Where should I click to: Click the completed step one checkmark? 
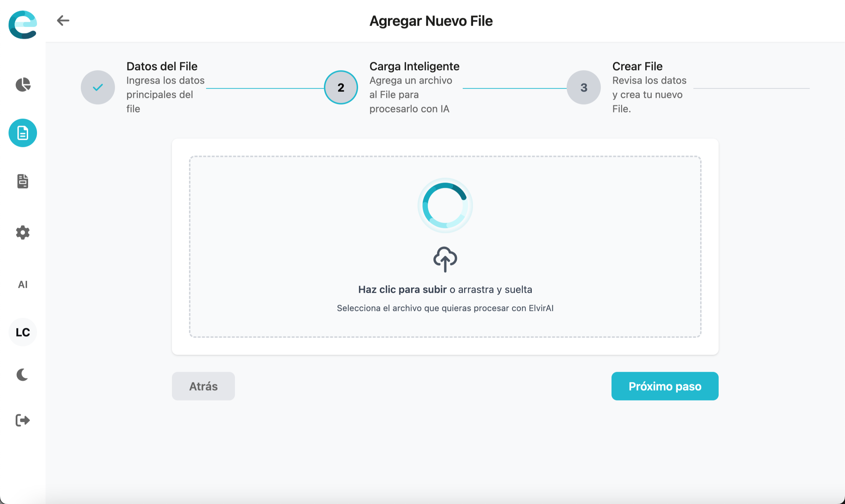98,87
